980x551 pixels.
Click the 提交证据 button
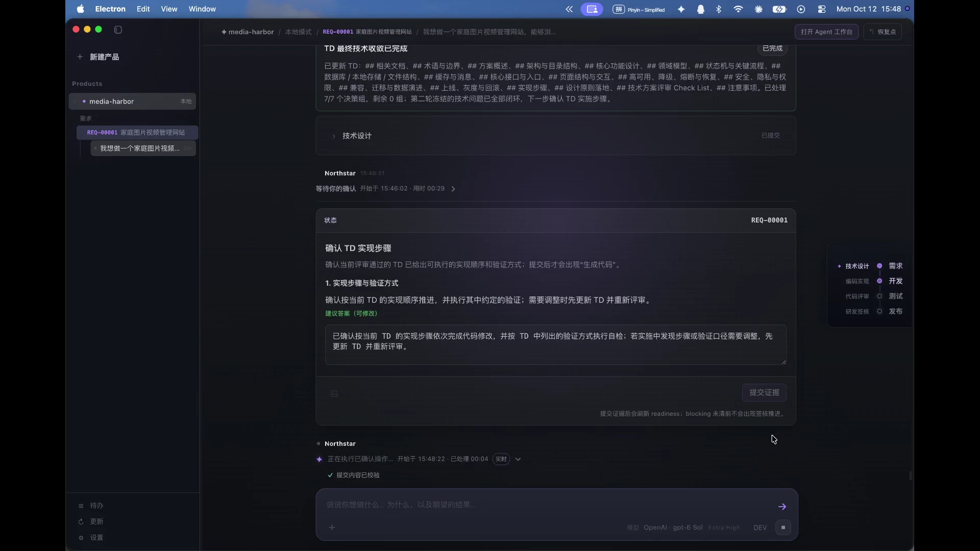coord(764,392)
